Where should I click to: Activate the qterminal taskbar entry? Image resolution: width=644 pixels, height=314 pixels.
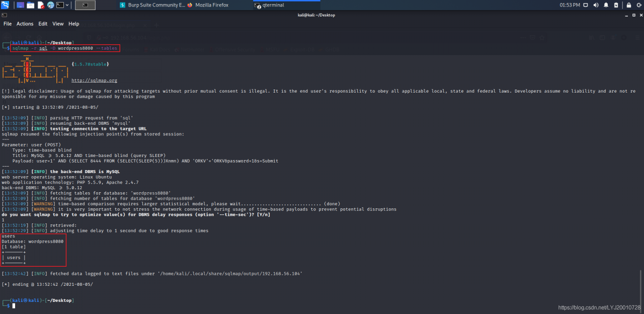[x=287, y=5]
